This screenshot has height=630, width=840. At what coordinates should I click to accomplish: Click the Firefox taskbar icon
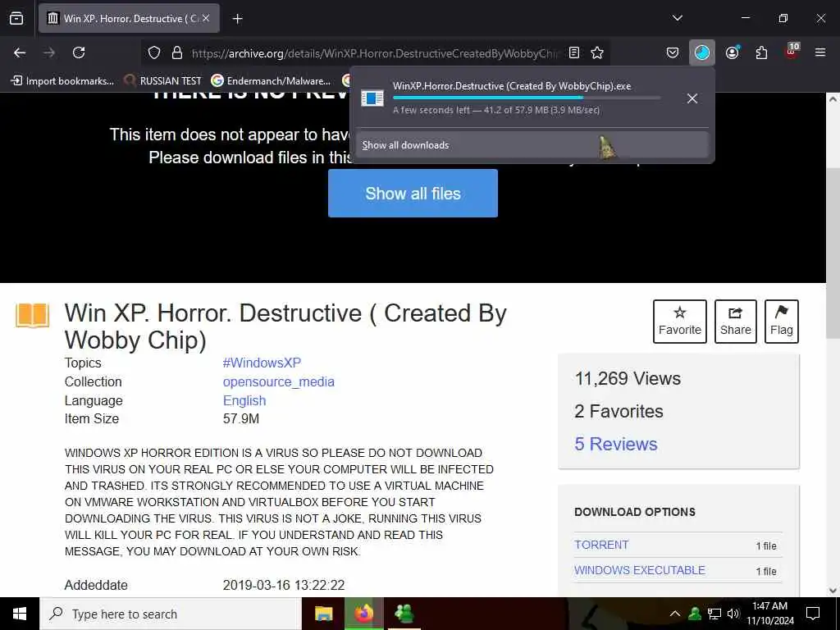pos(363,614)
